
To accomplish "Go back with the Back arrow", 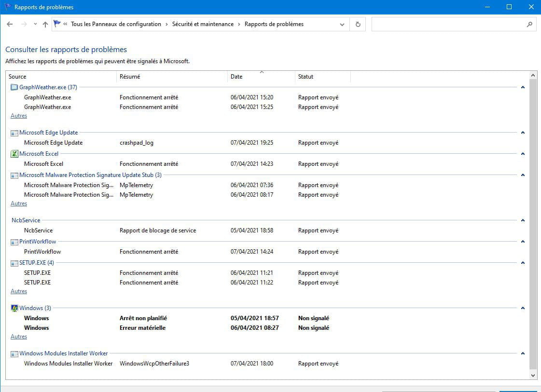I will click(x=10, y=24).
